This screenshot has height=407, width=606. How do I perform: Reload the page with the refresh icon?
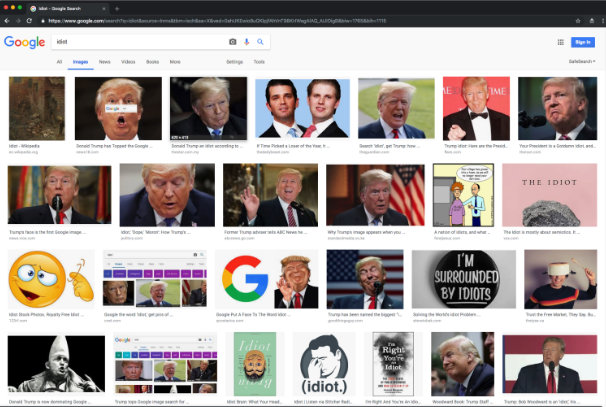click(x=29, y=21)
